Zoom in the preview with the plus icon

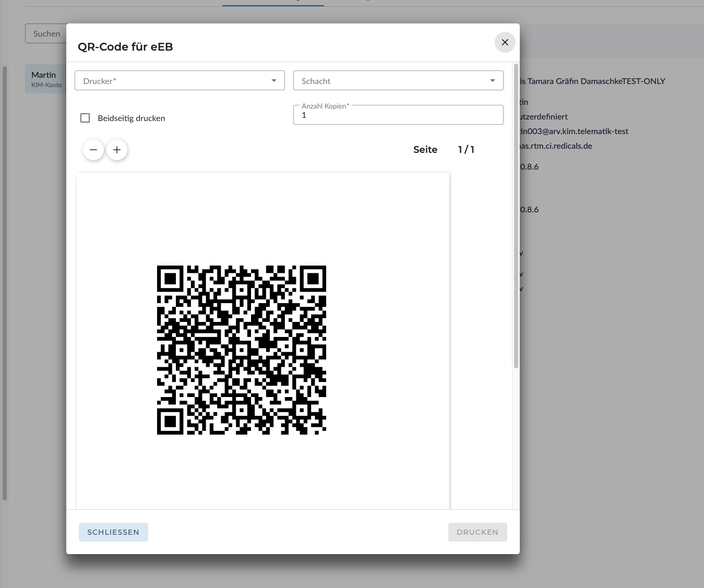[117, 150]
